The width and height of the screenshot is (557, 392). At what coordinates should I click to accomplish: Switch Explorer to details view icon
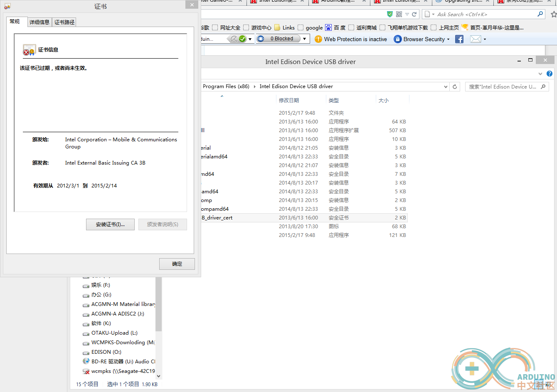point(539,385)
